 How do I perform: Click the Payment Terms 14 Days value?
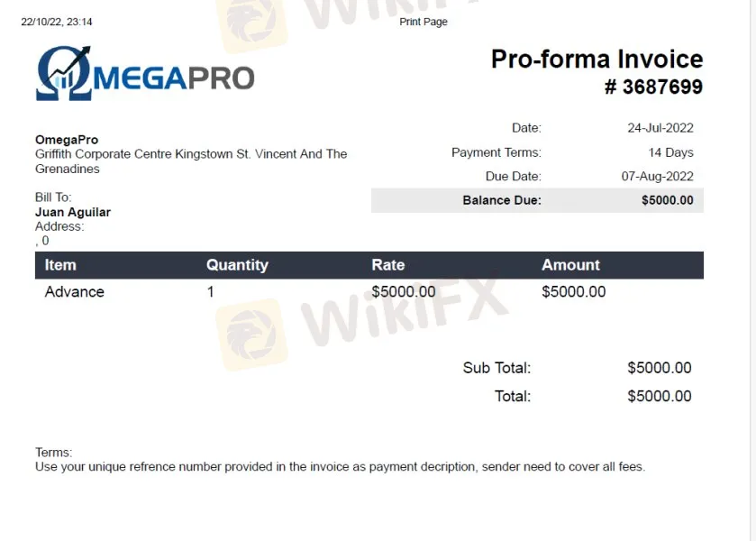point(670,152)
